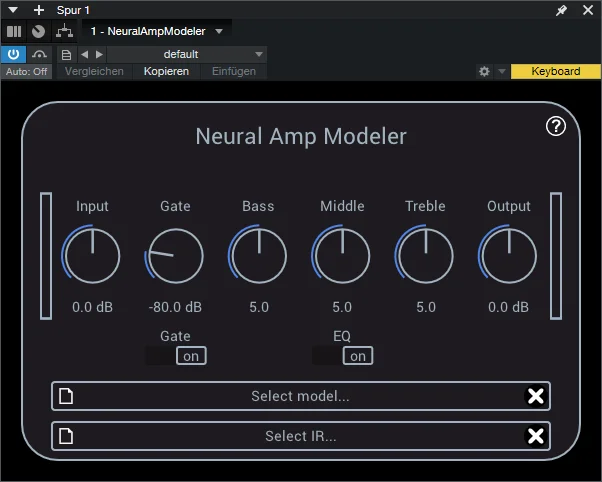Click the Treble knob
This screenshot has width=602, height=482.
click(425, 255)
